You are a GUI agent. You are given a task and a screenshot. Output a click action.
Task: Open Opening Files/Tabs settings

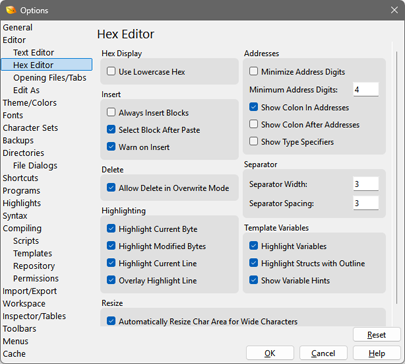coord(50,78)
